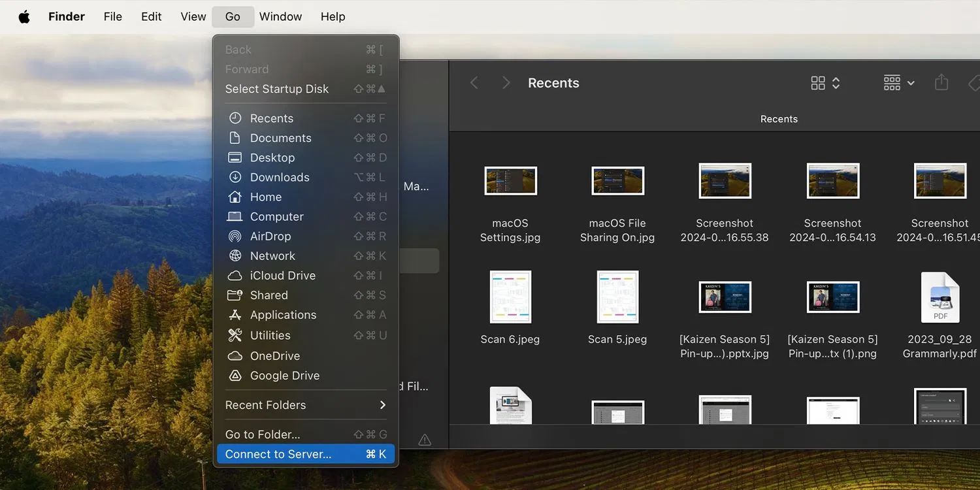This screenshot has width=980, height=490.
Task: Open the Scan 6.jpeg thumbnail
Action: [x=510, y=297]
